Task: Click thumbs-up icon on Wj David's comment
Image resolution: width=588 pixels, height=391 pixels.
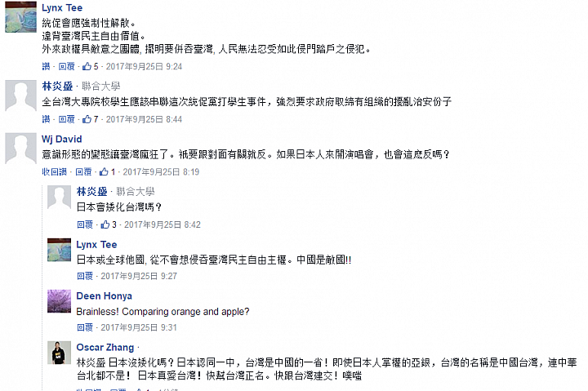Action: pos(104,171)
